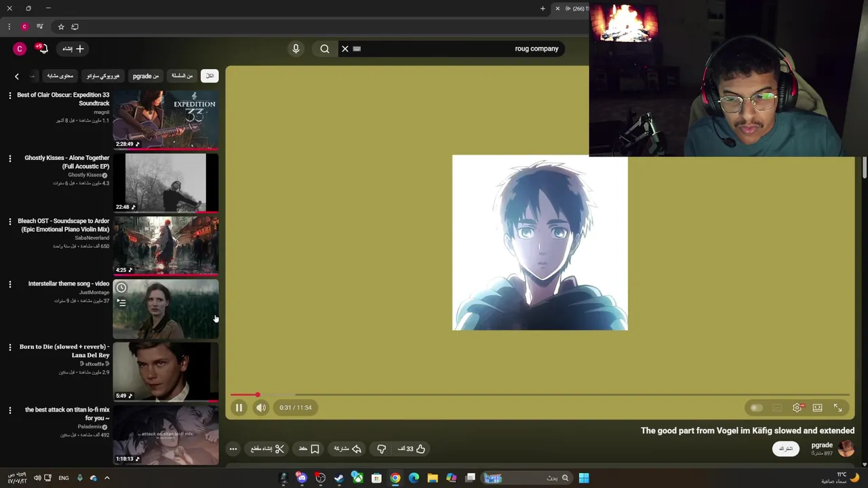The height and width of the screenshot is (488, 868).
Task: Select the 'هيرويوكي ساوانو' filter chip
Action: pos(103,76)
